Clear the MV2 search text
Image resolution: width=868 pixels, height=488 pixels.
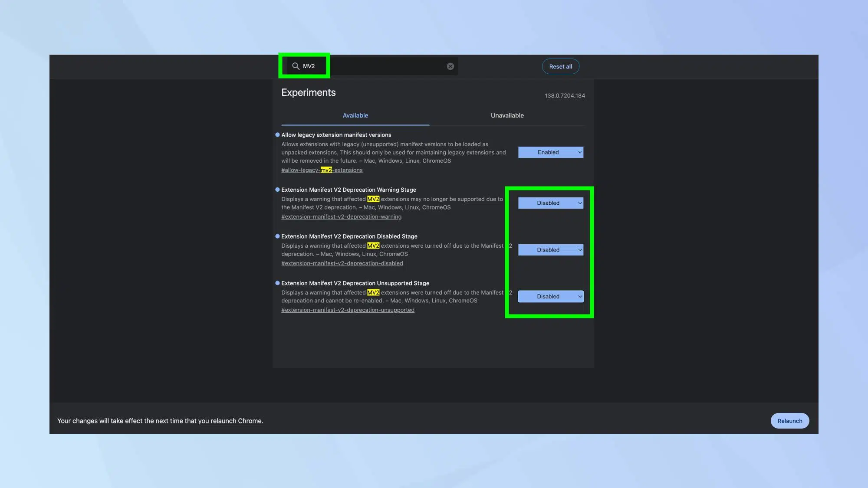[x=450, y=66]
